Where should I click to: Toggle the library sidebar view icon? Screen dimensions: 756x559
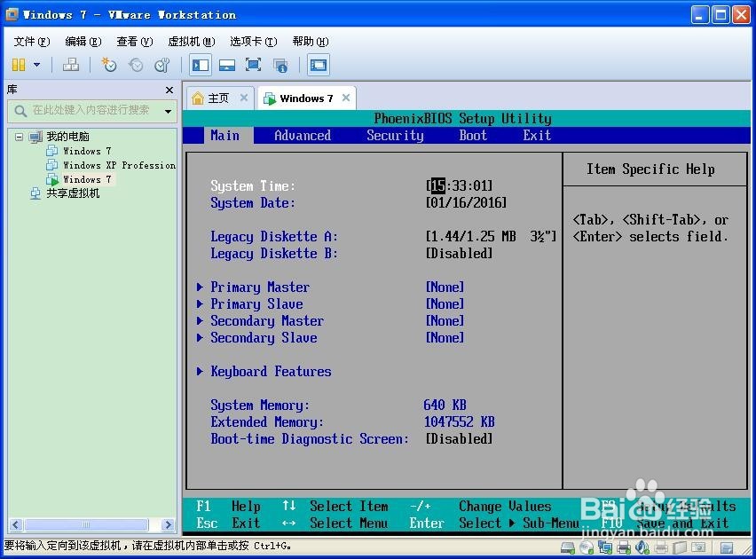pos(200,65)
